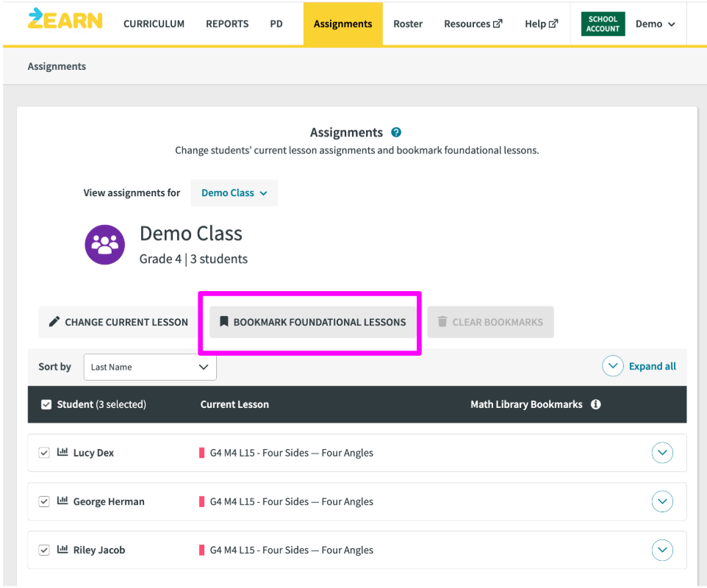Click Change Current Lesson button
The width and height of the screenshot is (707, 588).
tap(118, 322)
